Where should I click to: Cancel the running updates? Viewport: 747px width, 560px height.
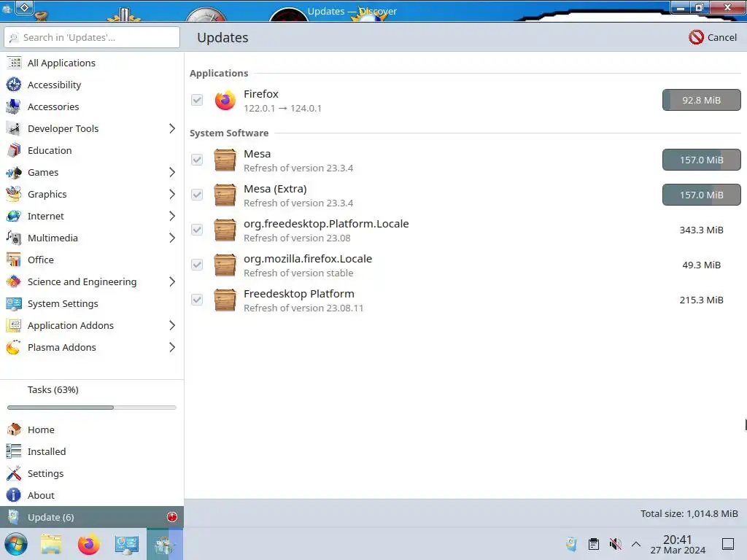click(713, 37)
